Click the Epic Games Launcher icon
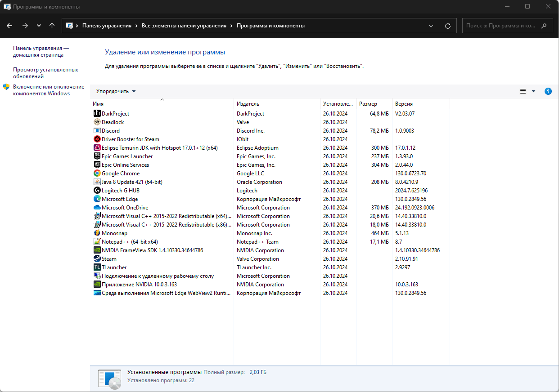The width and height of the screenshot is (559, 392). (97, 156)
